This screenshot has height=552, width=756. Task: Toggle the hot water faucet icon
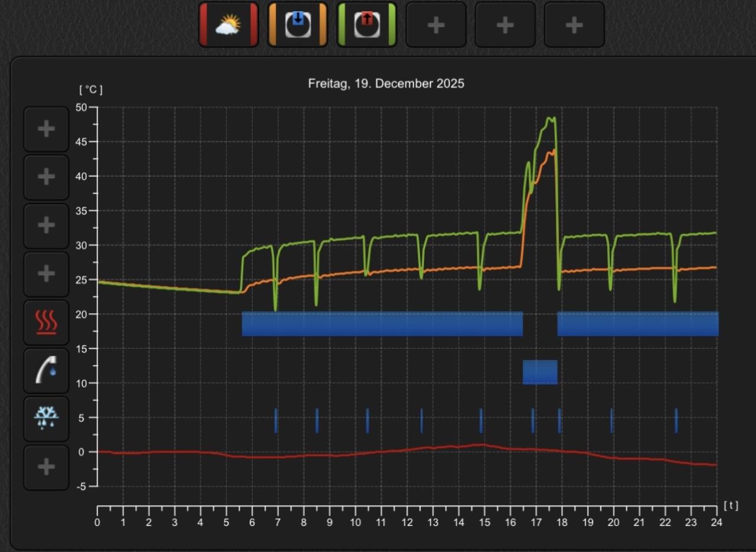[x=46, y=371]
